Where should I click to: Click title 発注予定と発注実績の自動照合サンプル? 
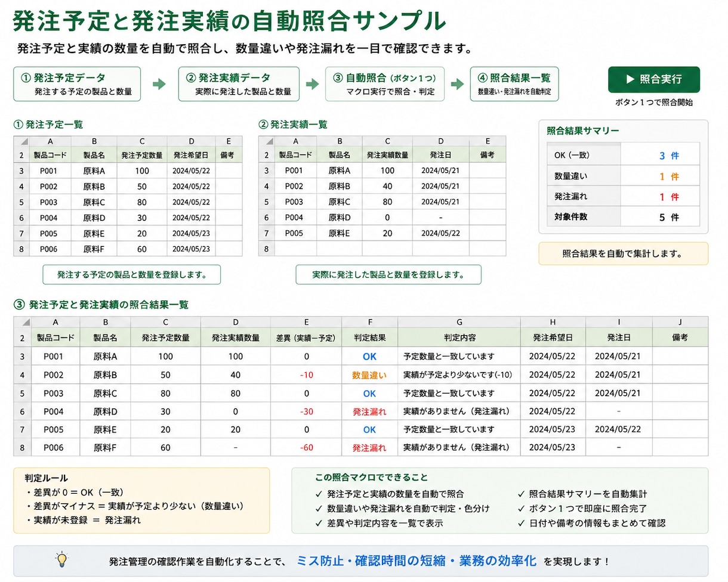229,22
